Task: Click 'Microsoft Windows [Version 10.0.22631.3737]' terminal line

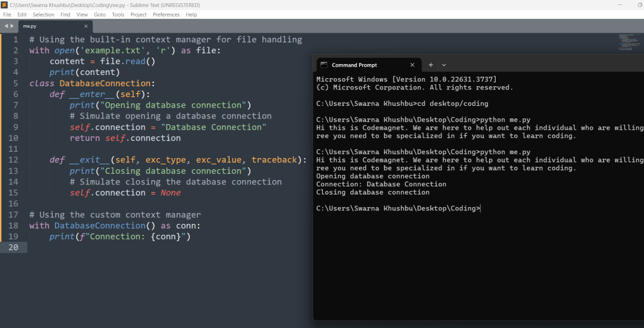Action: [x=406, y=79]
